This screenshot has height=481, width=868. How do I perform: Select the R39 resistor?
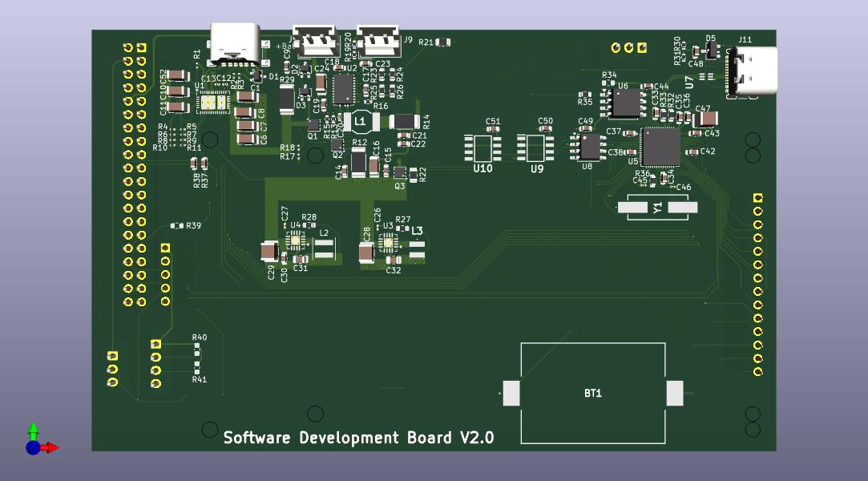click(177, 226)
